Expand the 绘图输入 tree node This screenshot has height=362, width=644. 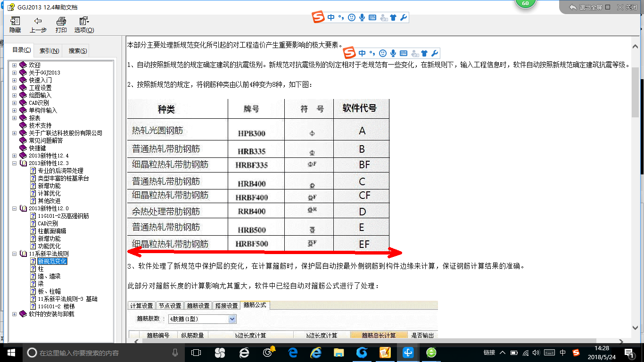[x=15, y=95]
